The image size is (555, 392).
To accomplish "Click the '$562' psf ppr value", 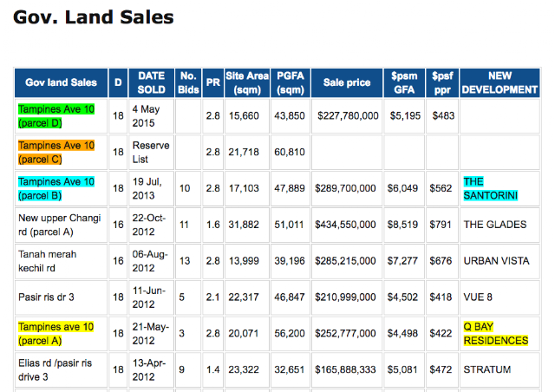I will 441,188.
